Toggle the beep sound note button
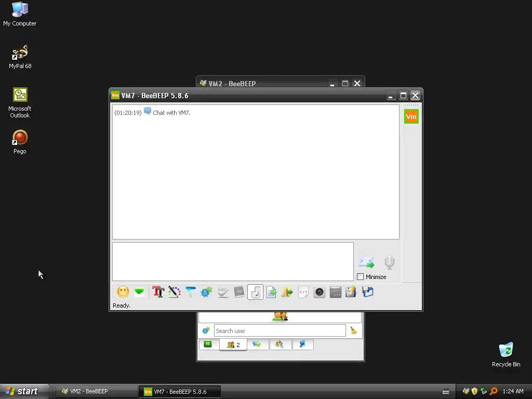532x399 pixels. click(255, 292)
